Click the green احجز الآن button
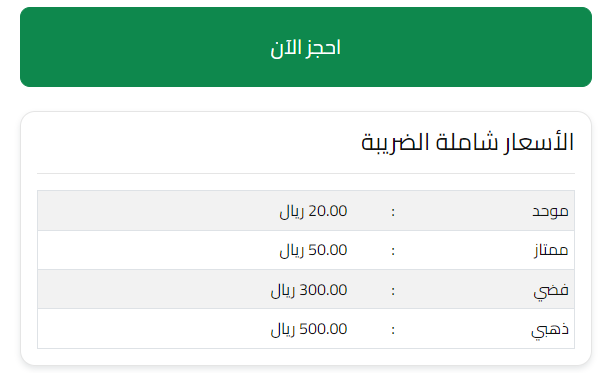Image resolution: width=601 pixels, height=373 pixels. pos(306,47)
